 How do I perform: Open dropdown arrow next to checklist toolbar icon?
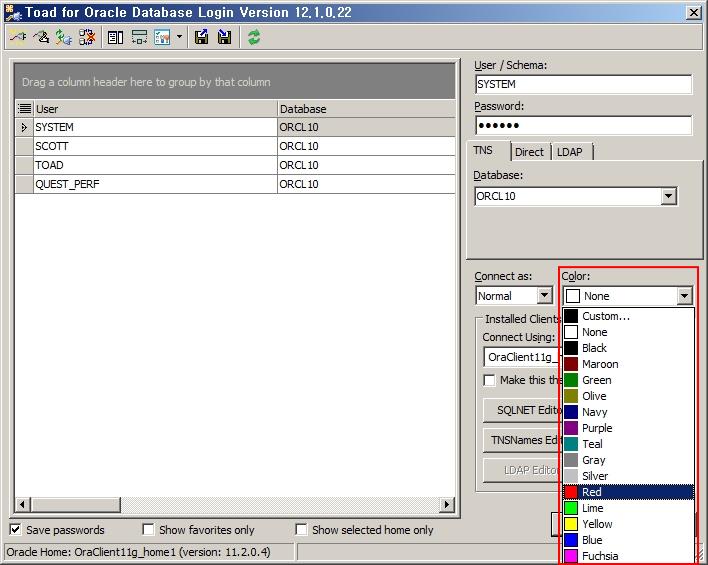point(180,37)
